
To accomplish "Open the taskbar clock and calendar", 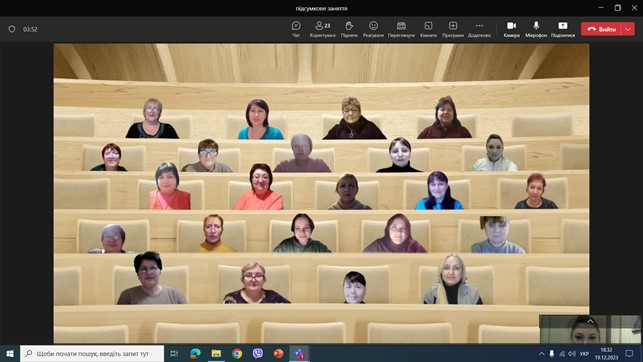I will click(607, 353).
